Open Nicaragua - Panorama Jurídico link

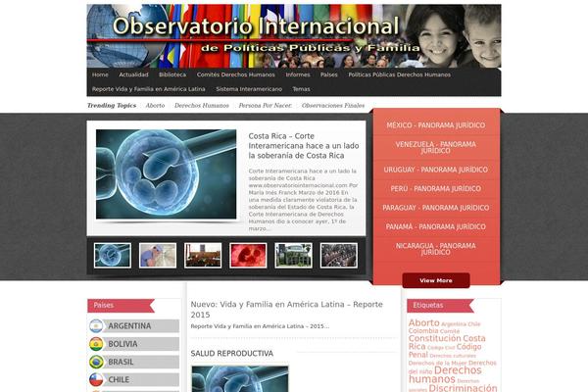[x=436, y=249]
